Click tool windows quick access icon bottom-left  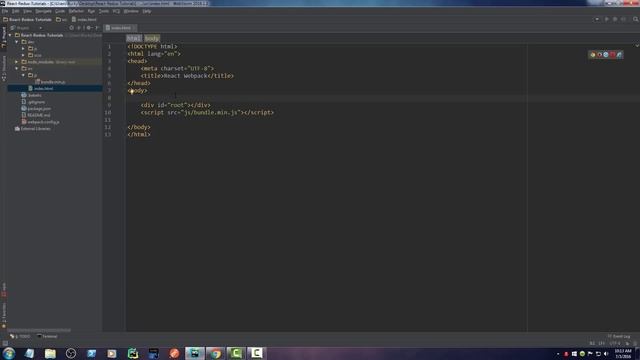(4, 344)
